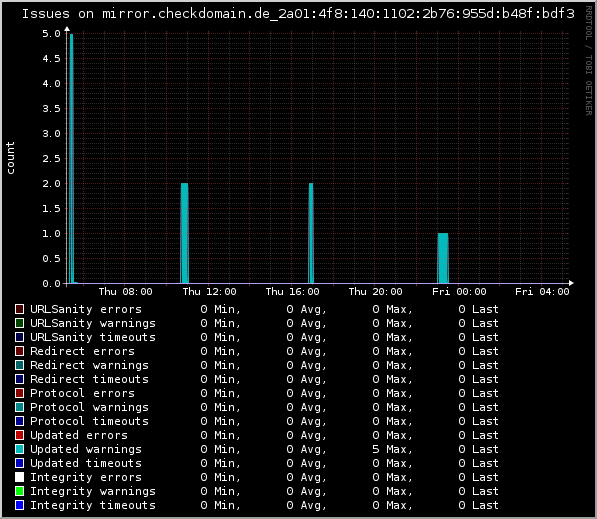This screenshot has height=519, width=597.
Task: Click the URLSanity errors color swatch
Action: (19, 309)
